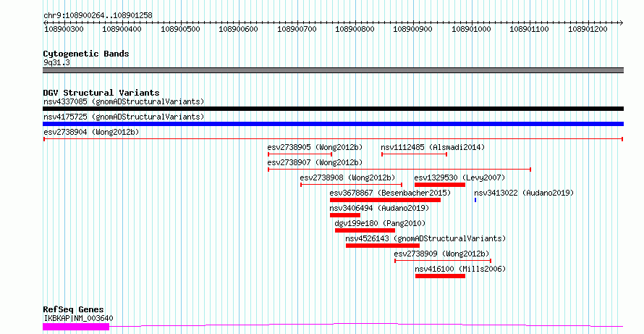Click the esv2738905 (Wong2012b) variant label
This screenshot has height=334, width=644.
[x=315, y=147]
